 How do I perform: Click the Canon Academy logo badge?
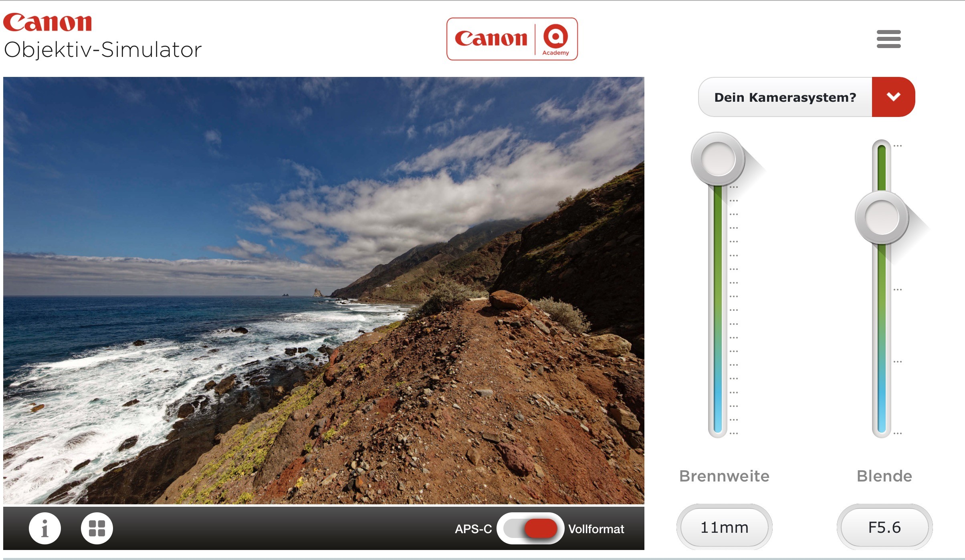pos(512,39)
